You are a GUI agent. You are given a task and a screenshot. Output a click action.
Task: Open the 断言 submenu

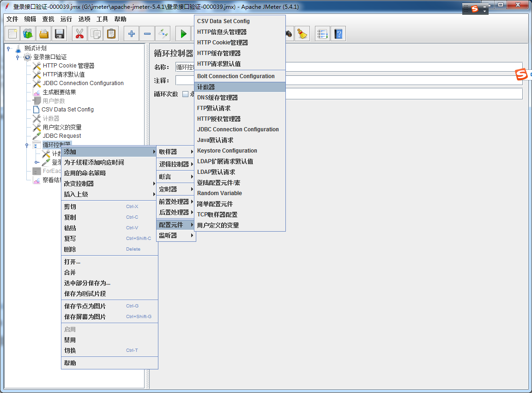click(176, 177)
